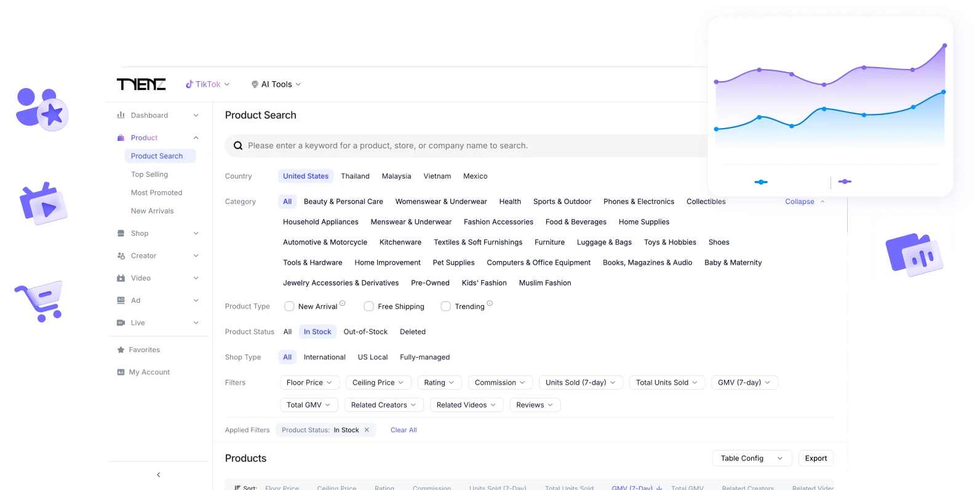The image size is (980, 490).
Task: Open the Total GMV filter dropdown
Action: click(309, 405)
